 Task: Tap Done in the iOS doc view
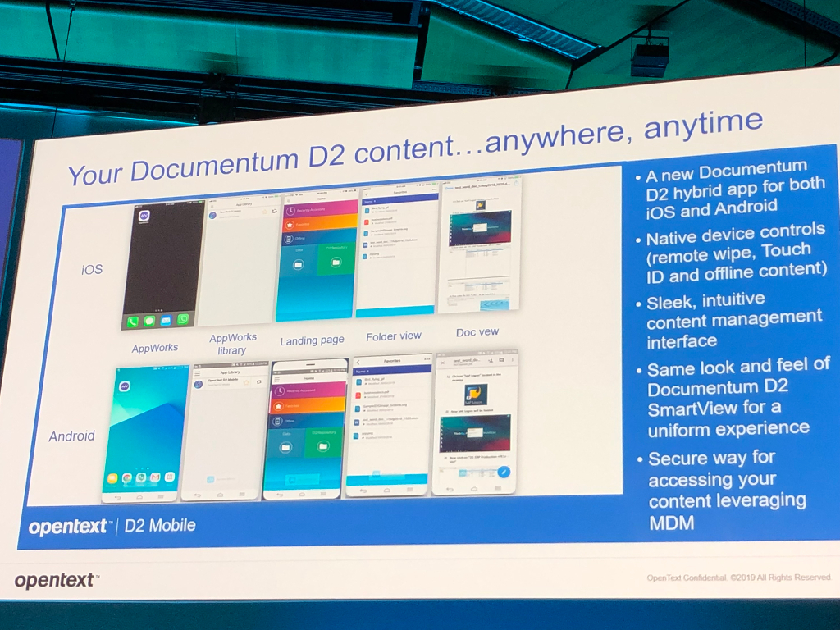449,189
